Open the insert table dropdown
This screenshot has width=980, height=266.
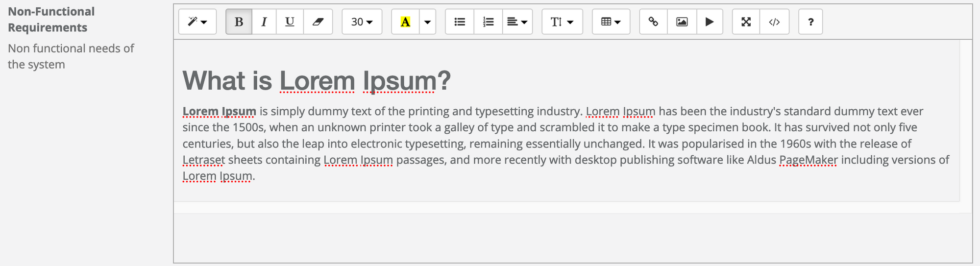pos(611,22)
